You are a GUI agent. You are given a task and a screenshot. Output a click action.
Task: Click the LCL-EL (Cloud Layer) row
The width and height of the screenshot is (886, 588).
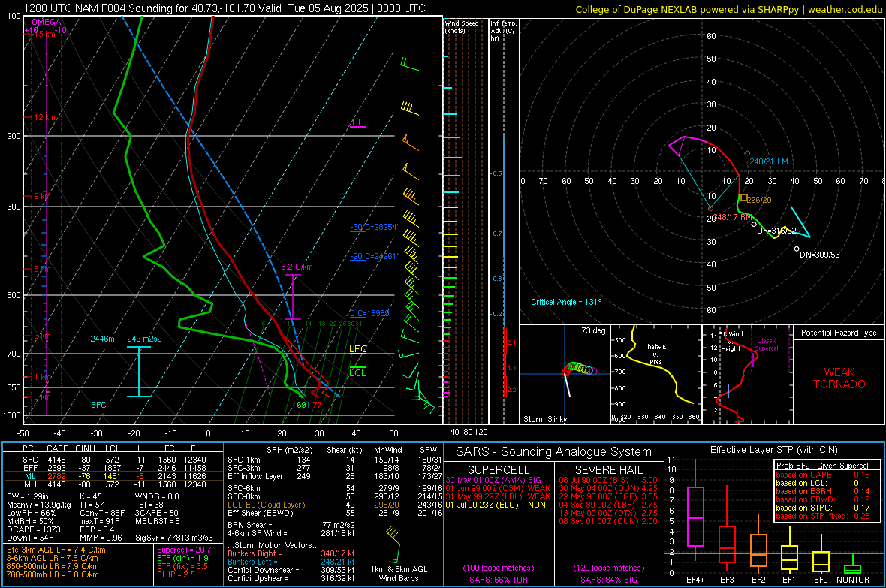(x=336, y=505)
